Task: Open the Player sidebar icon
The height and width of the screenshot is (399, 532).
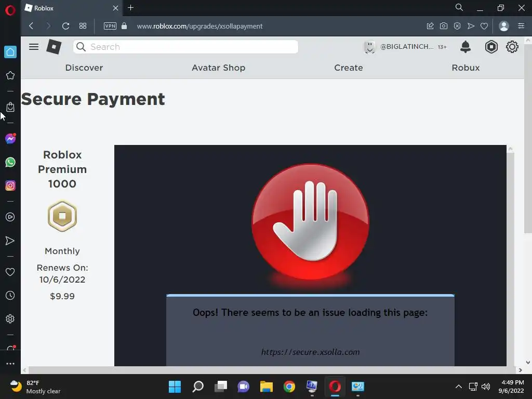Action: (10, 217)
